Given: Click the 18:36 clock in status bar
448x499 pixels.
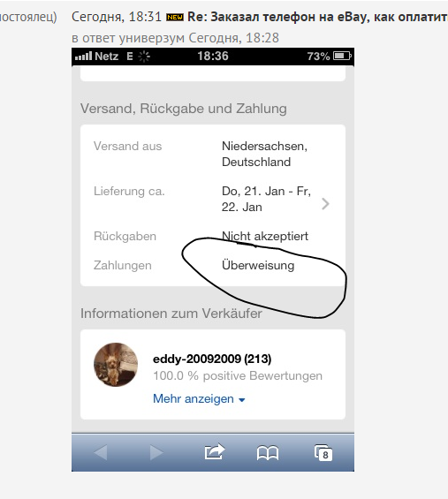Looking at the screenshot, I should (213, 56).
